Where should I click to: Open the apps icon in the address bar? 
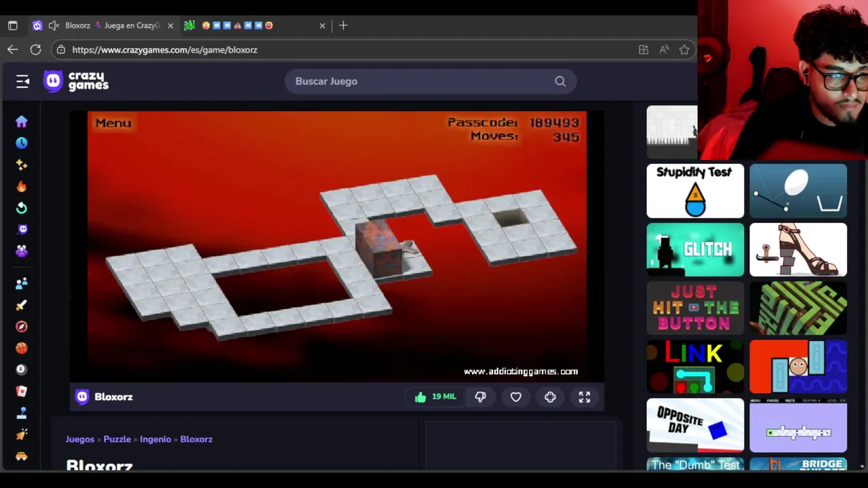click(643, 49)
